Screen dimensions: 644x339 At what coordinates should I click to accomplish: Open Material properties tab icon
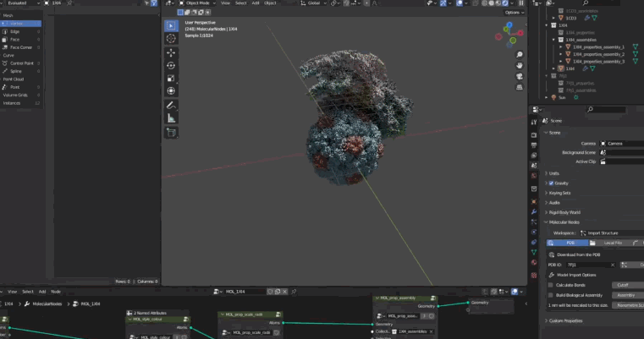click(x=533, y=263)
